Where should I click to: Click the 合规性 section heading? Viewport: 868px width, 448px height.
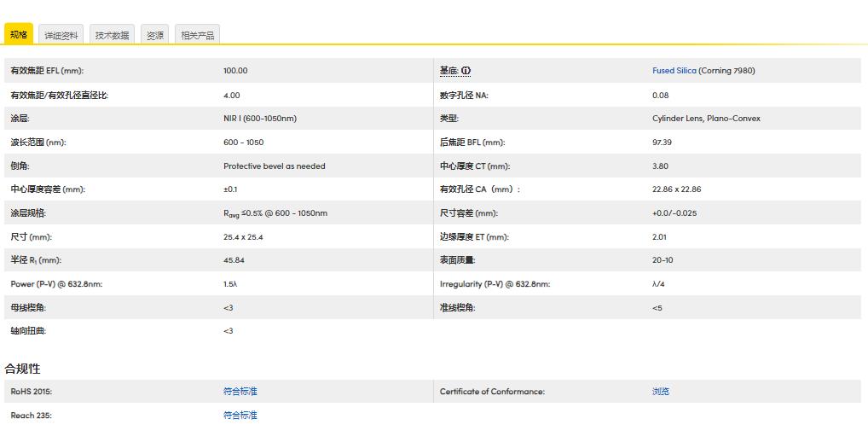[x=23, y=369]
